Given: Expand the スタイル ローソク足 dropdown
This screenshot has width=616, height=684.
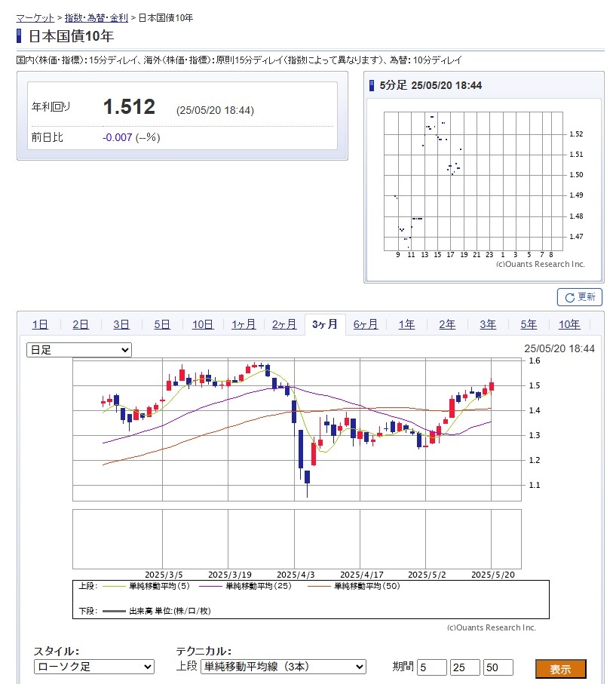Looking at the screenshot, I should click(94, 667).
